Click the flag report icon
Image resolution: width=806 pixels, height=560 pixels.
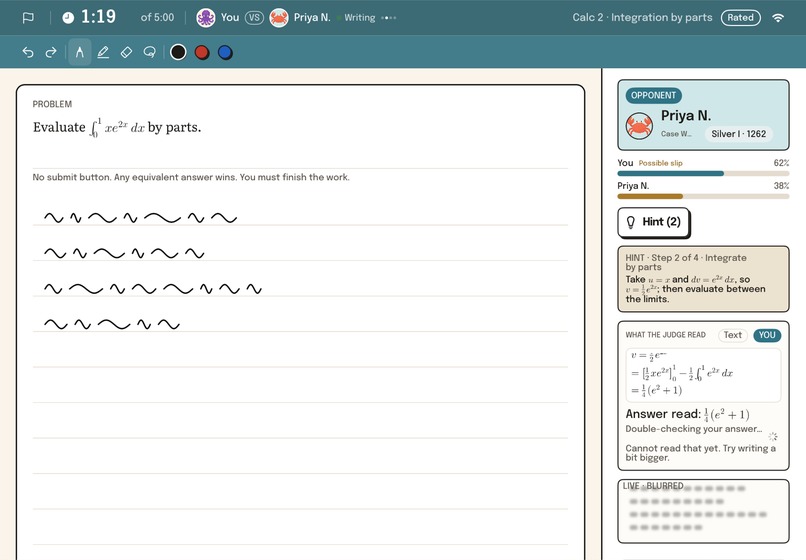(x=28, y=17)
